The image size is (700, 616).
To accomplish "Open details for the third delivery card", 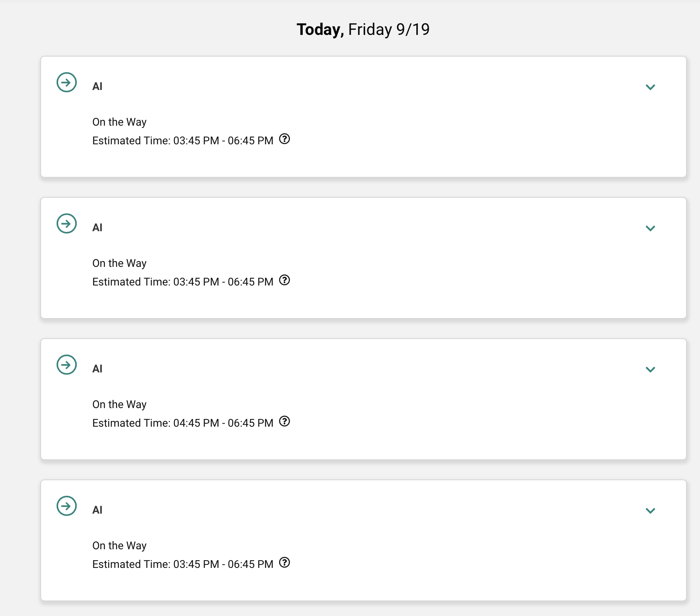I will pos(651,370).
